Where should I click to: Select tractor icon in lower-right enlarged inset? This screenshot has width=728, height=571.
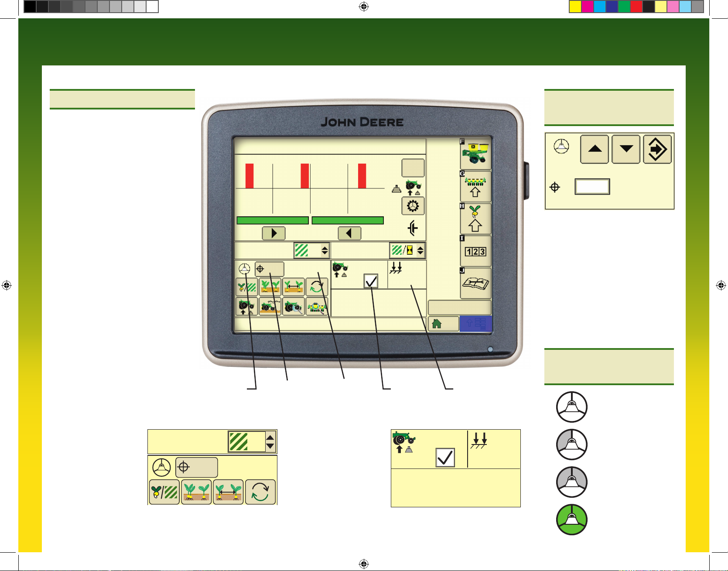(x=403, y=442)
